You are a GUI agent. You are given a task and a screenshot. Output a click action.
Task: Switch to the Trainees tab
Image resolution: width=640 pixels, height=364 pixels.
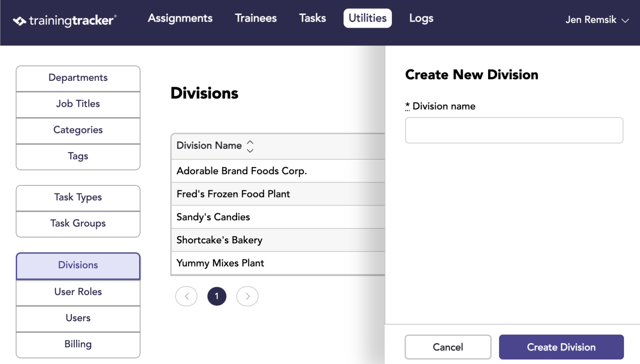[x=256, y=18]
